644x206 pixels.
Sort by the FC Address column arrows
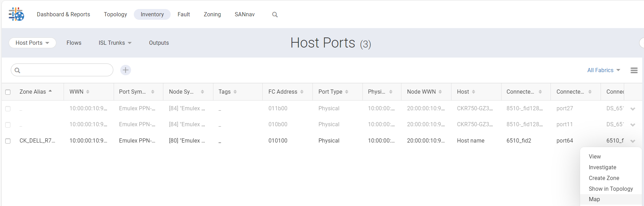coord(302,92)
